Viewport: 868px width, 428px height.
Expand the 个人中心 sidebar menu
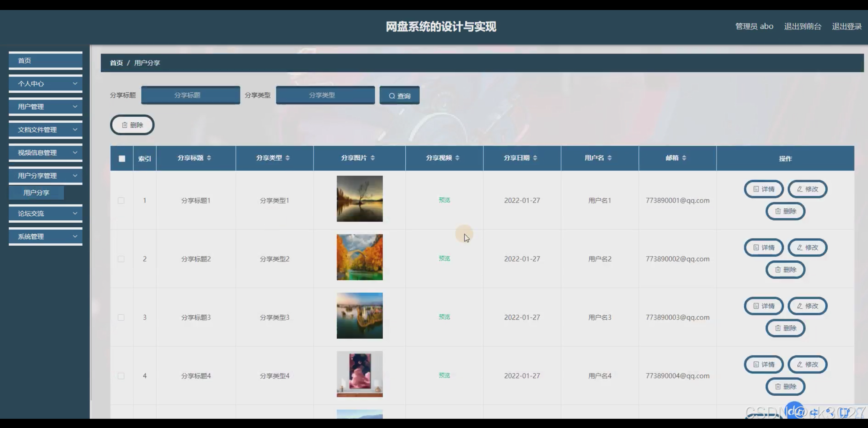click(45, 84)
